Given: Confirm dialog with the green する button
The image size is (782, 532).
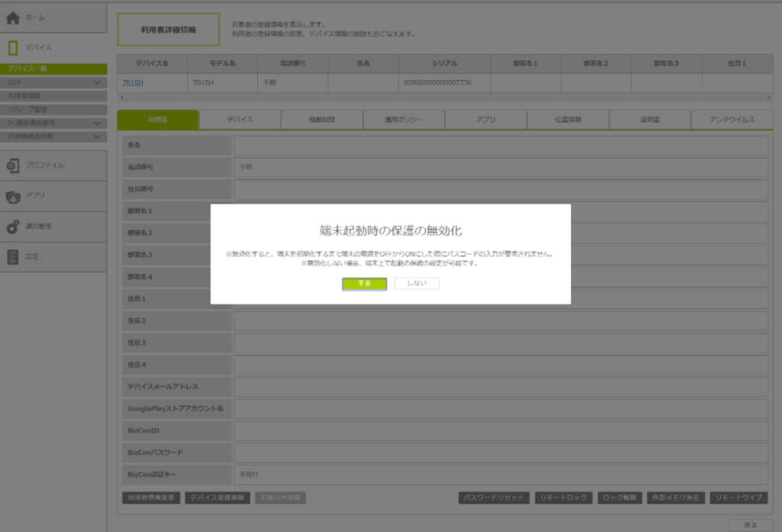Looking at the screenshot, I should tap(364, 284).
